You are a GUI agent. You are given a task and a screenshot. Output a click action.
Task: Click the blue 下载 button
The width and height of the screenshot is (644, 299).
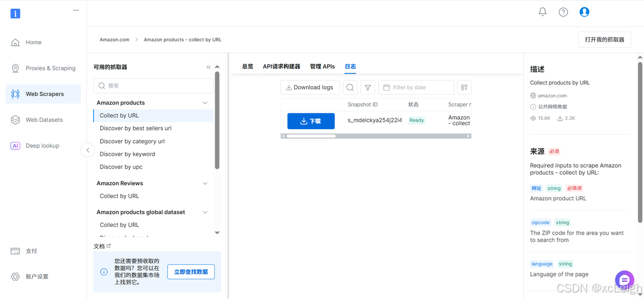[x=311, y=121]
